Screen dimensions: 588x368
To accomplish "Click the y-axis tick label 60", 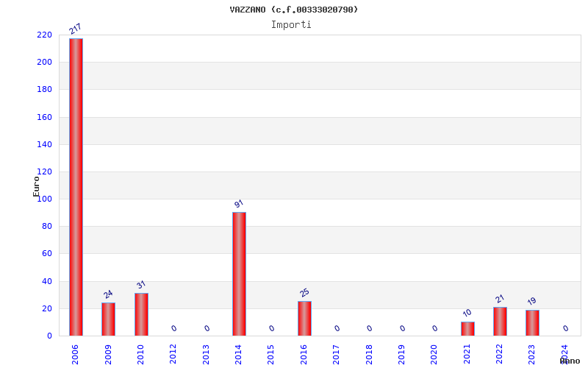I will point(47,254).
